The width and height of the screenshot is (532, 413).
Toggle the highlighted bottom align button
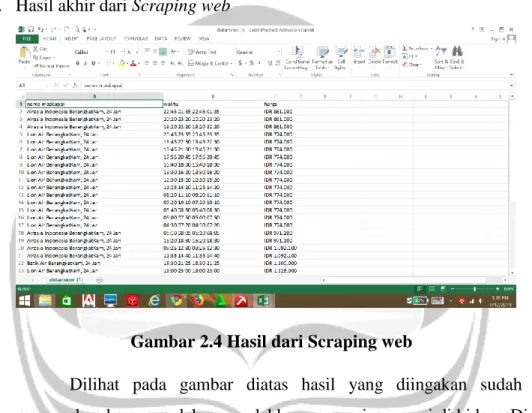[x=163, y=52]
